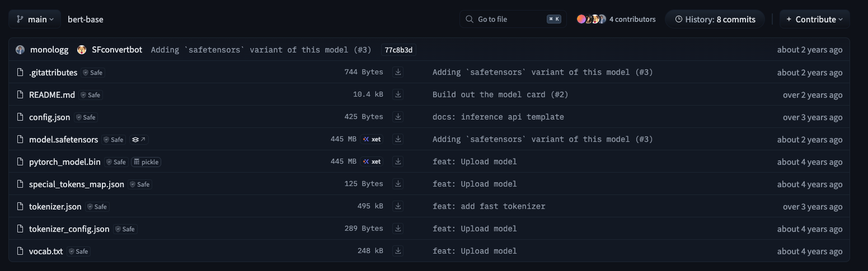Open the README.md file
This screenshot has width=868, height=271.
52,94
